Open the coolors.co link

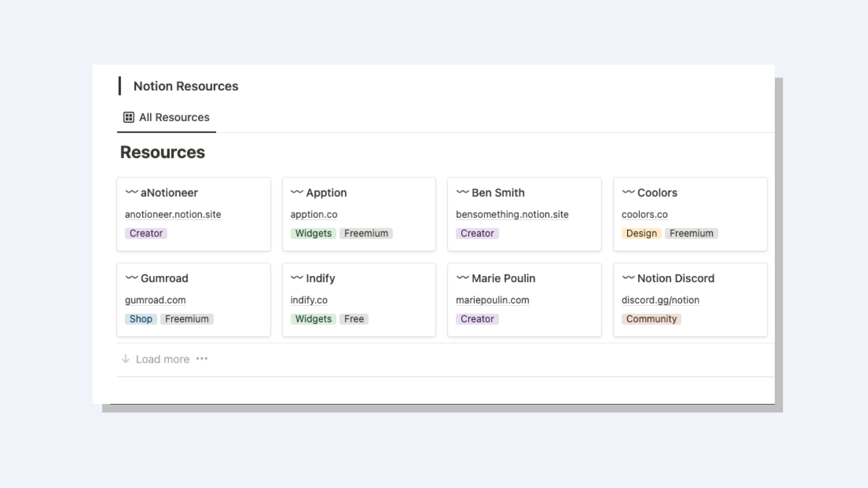click(x=645, y=215)
